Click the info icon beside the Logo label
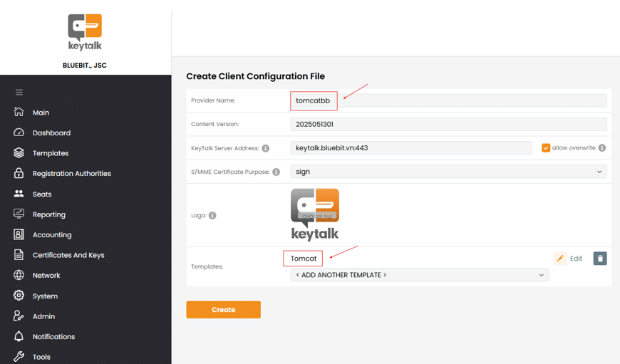 coord(212,215)
